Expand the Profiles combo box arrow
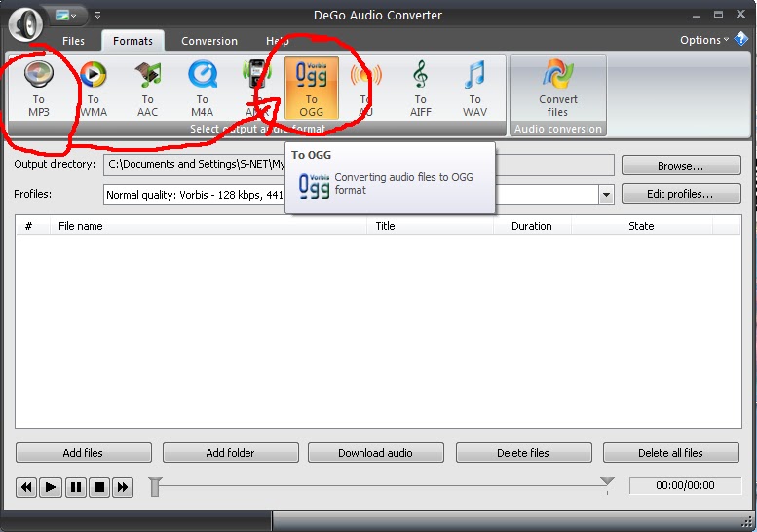Screen dimensions: 757x532 click(x=606, y=195)
